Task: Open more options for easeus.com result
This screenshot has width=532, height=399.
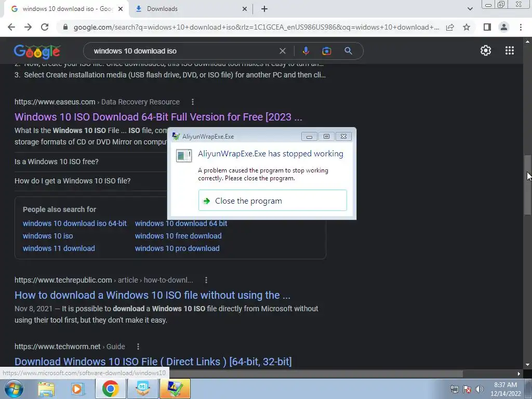Action: (192, 102)
